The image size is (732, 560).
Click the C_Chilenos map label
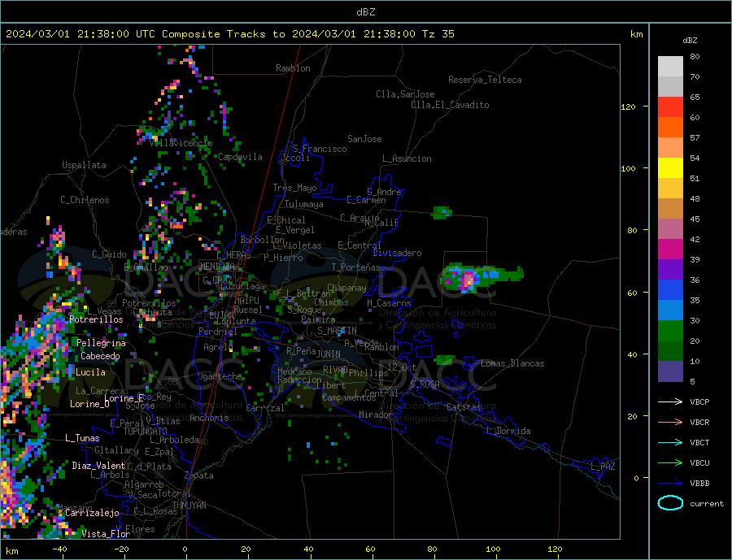(x=85, y=200)
